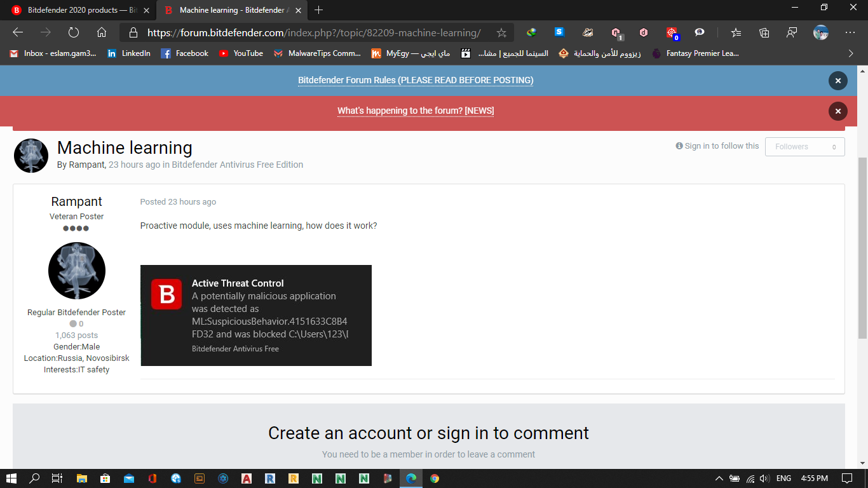
Task: Go back to the previous page
Action: pyautogui.click(x=18, y=32)
